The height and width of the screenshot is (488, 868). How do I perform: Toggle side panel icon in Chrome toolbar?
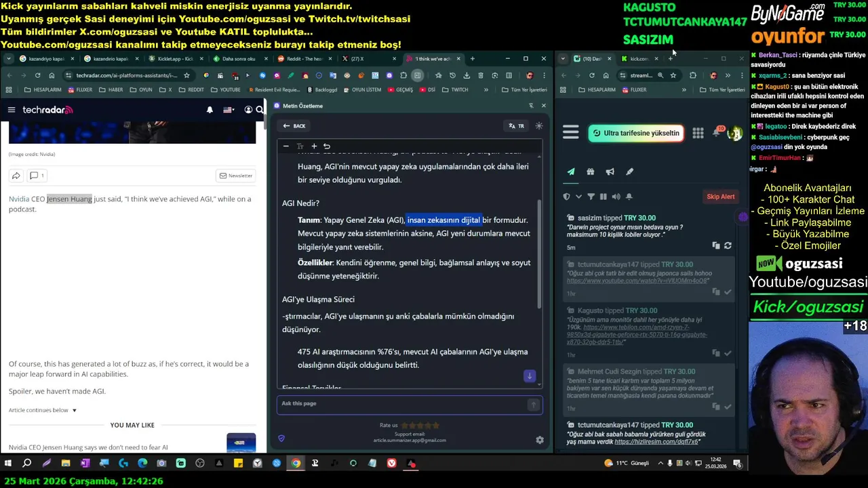418,75
